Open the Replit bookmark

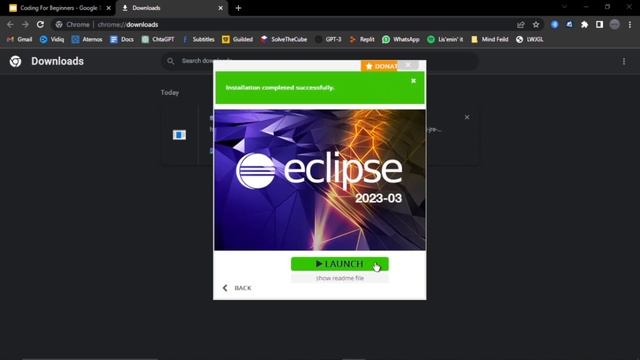[362, 39]
